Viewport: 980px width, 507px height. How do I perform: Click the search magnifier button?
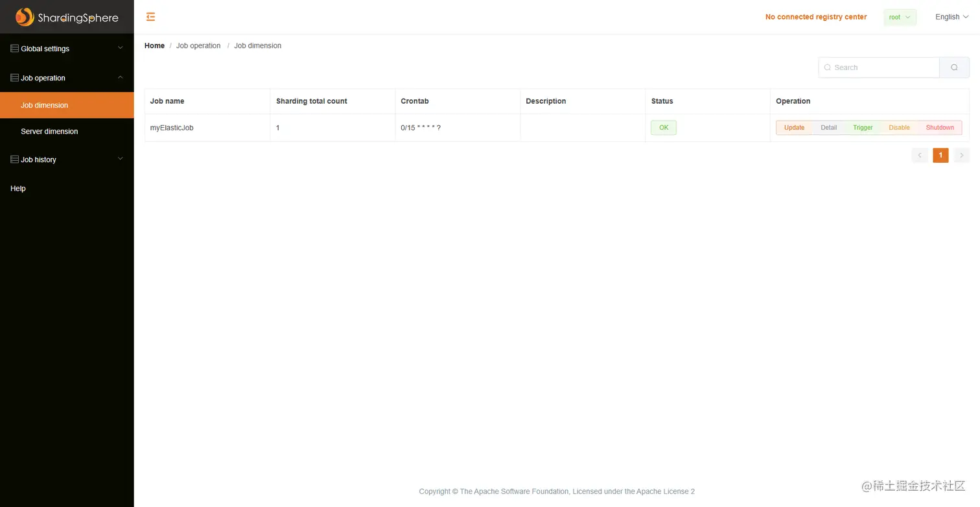pyautogui.click(x=954, y=67)
